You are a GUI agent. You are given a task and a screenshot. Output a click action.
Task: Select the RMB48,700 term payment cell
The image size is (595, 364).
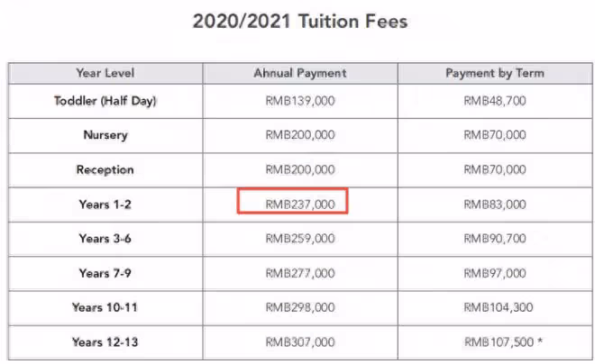(495, 101)
